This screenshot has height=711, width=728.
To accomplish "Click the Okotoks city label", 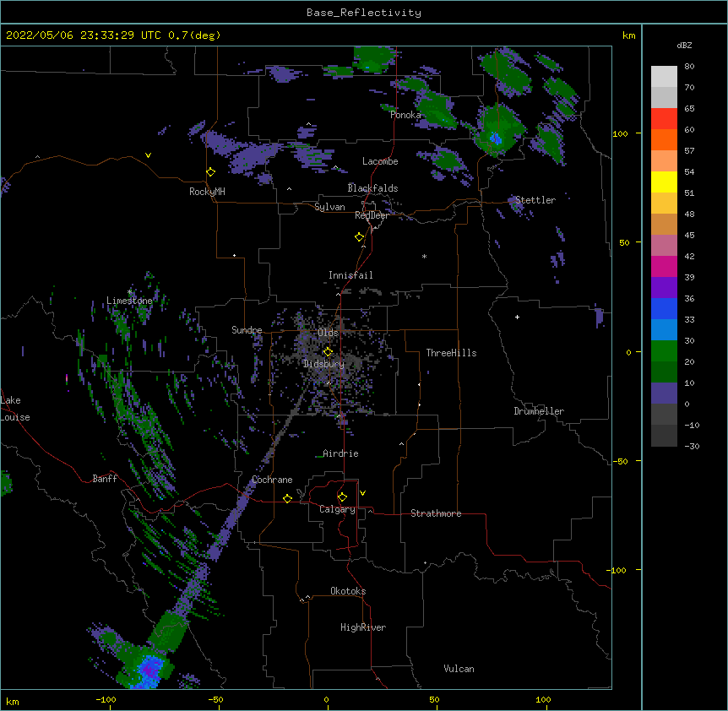I will pyautogui.click(x=348, y=591).
